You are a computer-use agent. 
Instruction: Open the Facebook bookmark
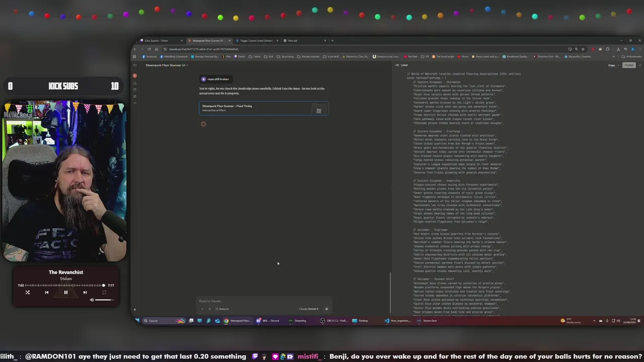[149, 56]
